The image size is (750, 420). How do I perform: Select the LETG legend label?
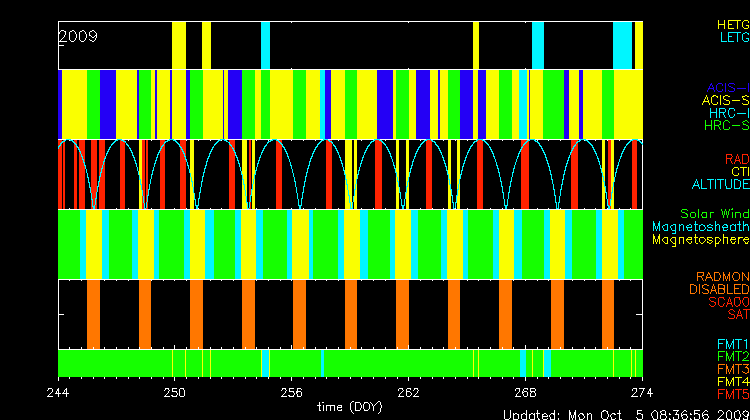click(733, 38)
